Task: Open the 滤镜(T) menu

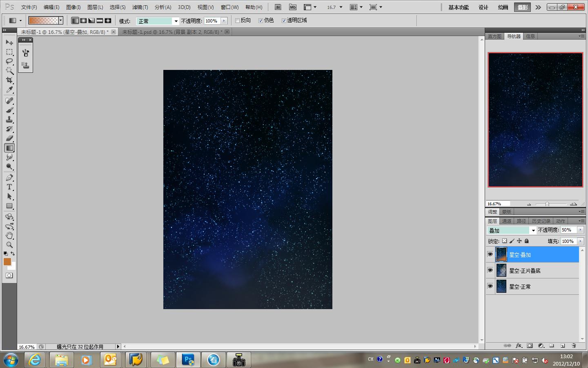Action: click(x=140, y=7)
